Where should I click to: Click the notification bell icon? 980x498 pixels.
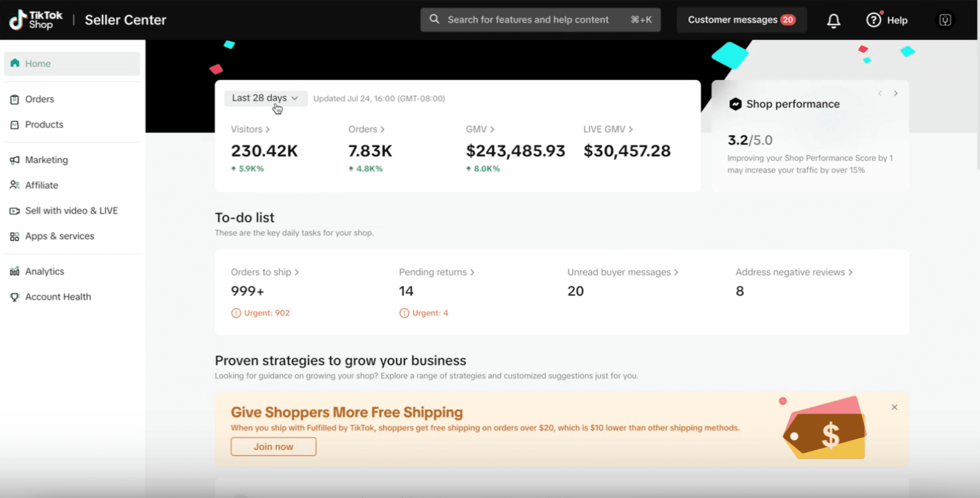(x=833, y=20)
